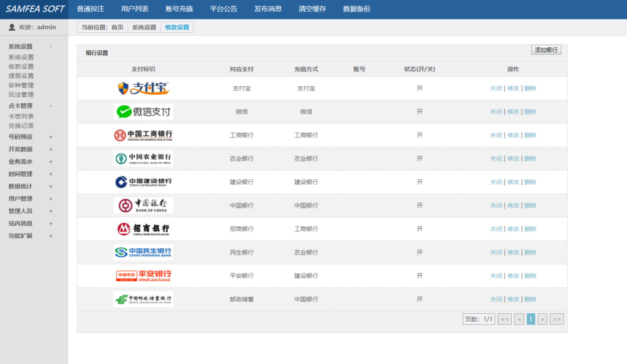This screenshot has height=364, width=627.
Task: Open 卡密列表 in the sidebar
Action: click(21, 116)
